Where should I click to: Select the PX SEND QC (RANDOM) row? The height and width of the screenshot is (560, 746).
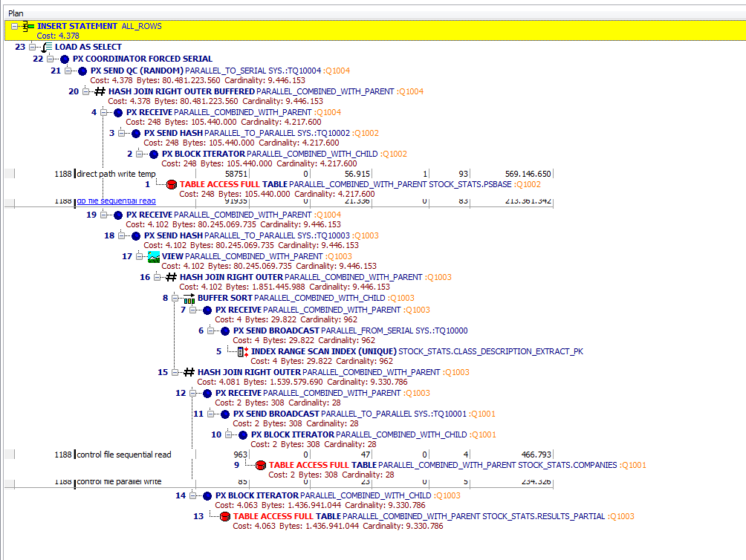click(220, 76)
